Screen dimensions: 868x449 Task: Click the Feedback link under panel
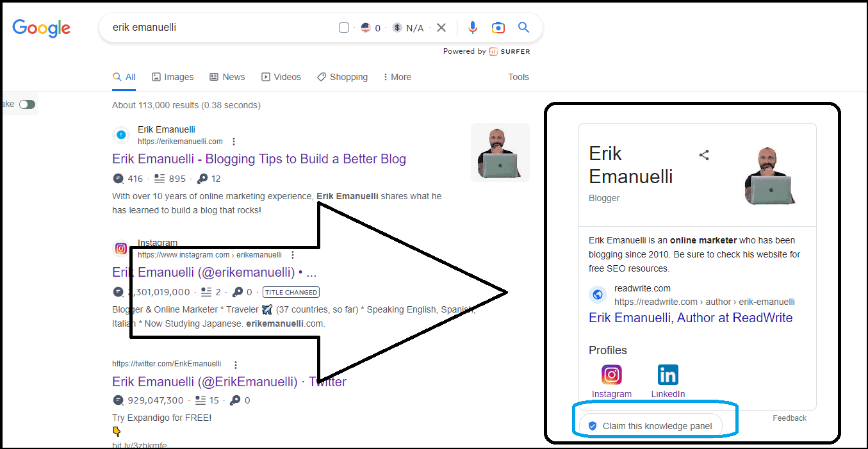pyautogui.click(x=789, y=418)
